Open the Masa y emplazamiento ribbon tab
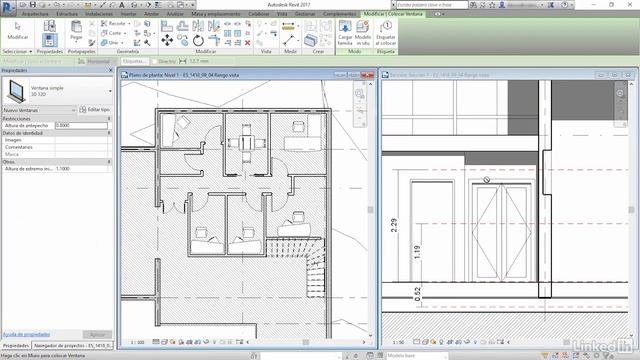The height and width of the screenshot is (360, 640). pos(216,14)
